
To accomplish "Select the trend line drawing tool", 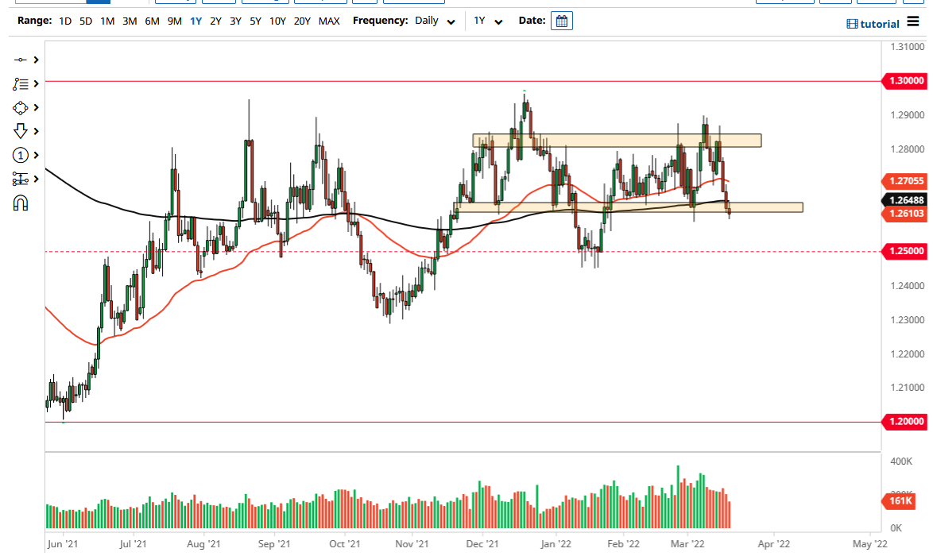I will (20, 60).
